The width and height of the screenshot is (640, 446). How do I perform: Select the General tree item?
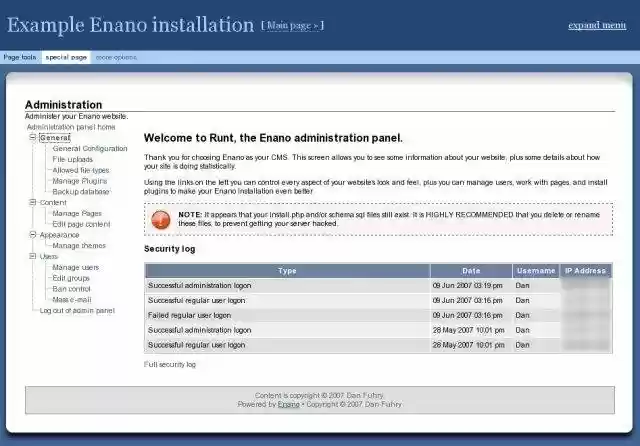tap(55, 138)
